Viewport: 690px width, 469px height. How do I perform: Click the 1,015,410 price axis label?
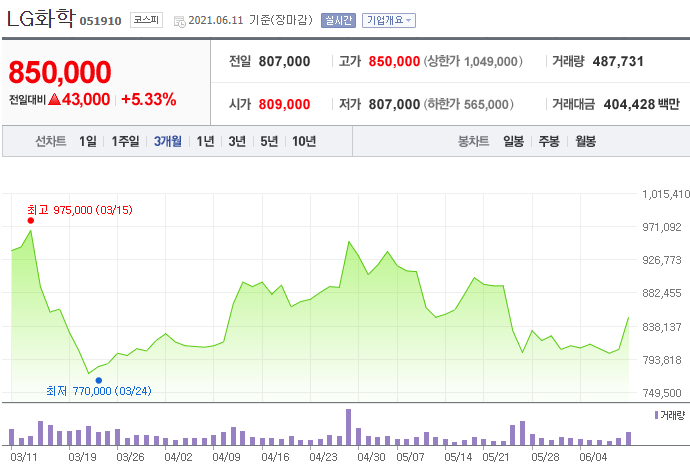coord(666,194)
